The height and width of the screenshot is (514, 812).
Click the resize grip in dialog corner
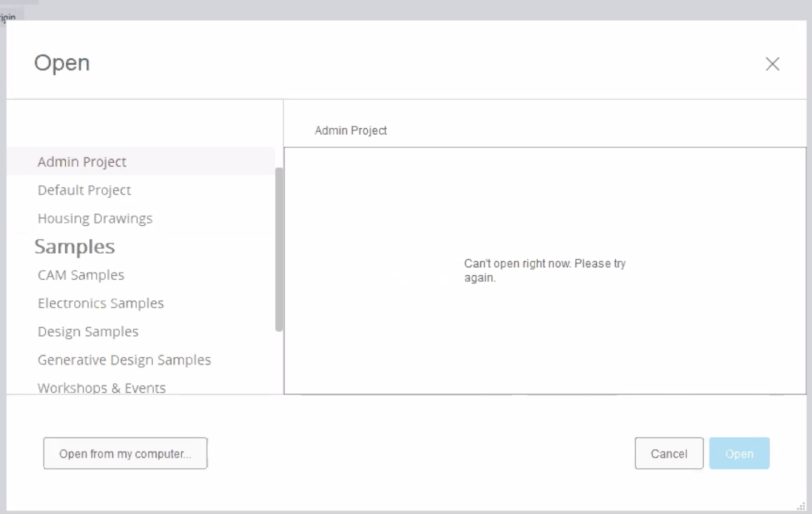pos(801,506)
